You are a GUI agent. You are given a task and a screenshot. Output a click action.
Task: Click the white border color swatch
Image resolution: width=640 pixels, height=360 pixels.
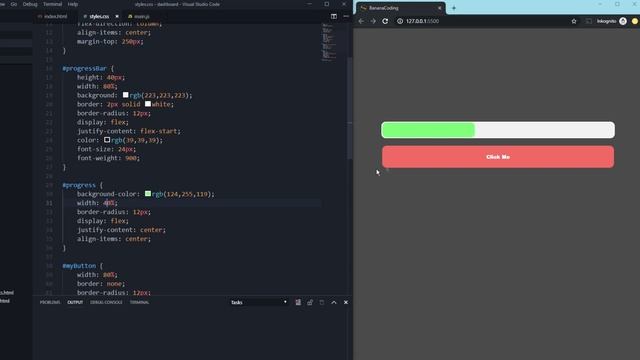pyautogui.click(x=148, y=104)
